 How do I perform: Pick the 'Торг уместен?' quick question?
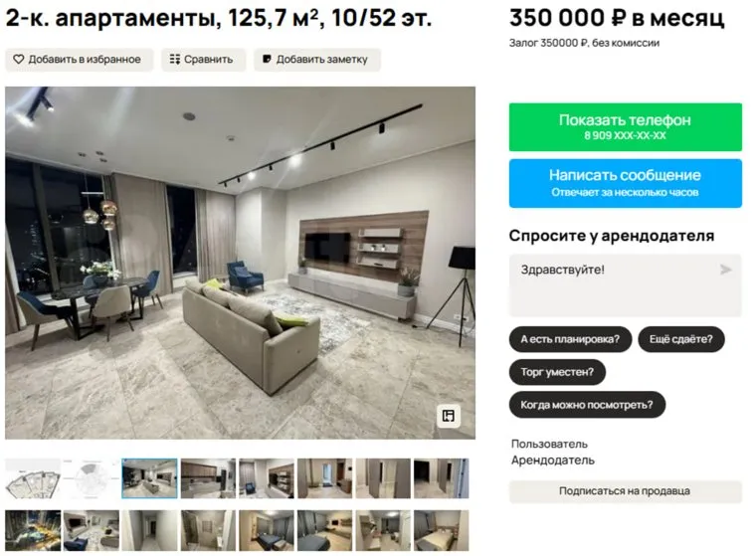pos(557,372)
